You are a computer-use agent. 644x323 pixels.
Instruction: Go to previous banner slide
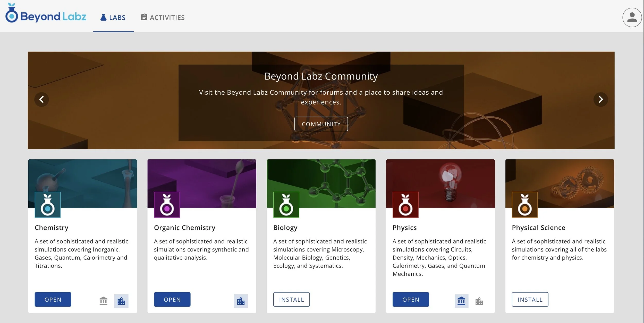point(41,99)
